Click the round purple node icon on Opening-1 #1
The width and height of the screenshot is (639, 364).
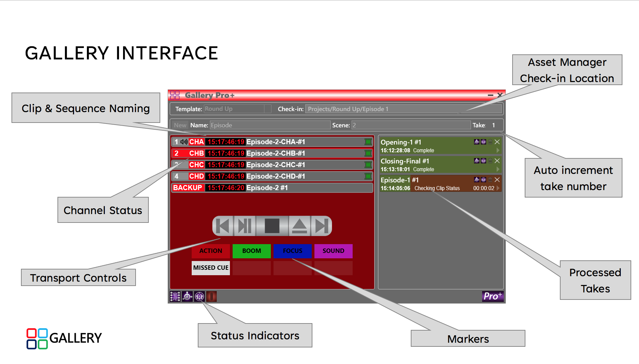tap(483, 142)
